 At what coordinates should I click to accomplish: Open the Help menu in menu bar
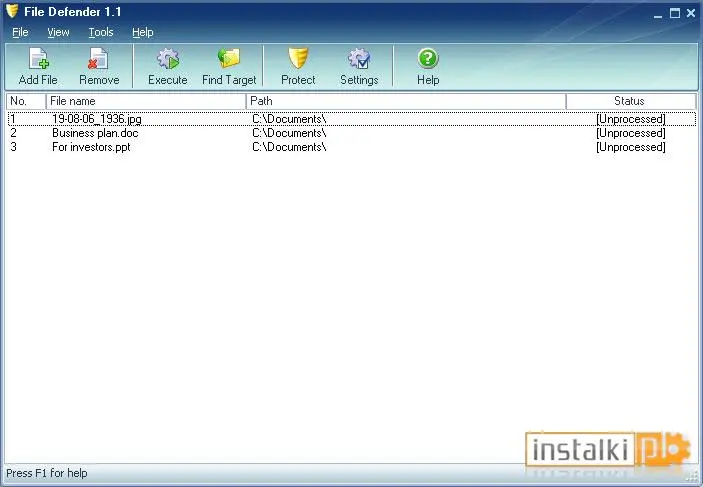point(143,32)
